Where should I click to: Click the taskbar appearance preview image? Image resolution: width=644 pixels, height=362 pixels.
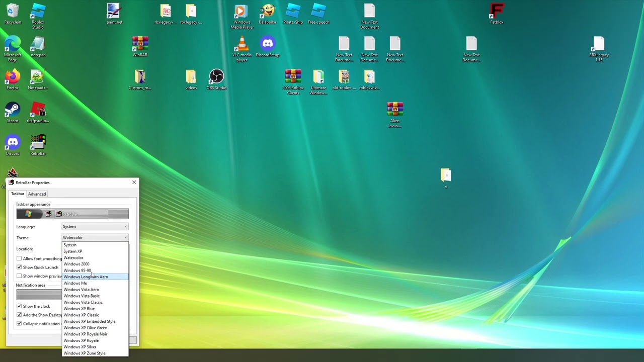tap(72, 214)
